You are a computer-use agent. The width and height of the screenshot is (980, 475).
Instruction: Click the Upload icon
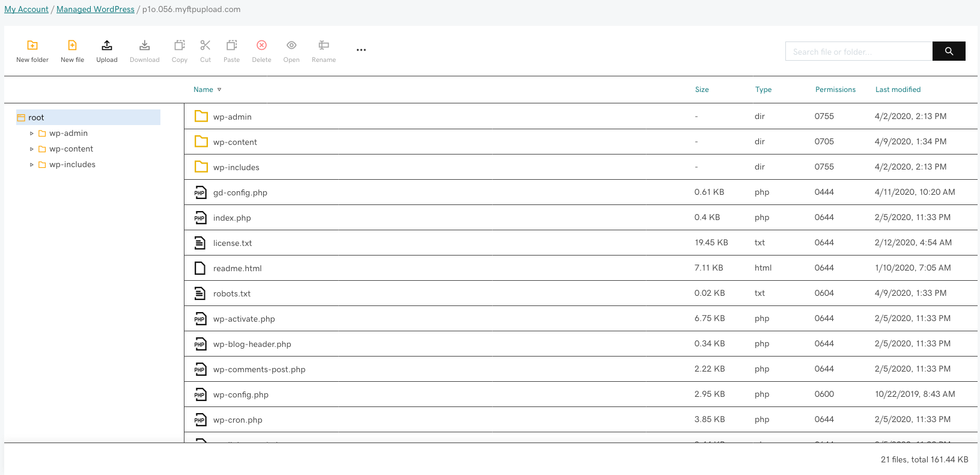point(107,46)
